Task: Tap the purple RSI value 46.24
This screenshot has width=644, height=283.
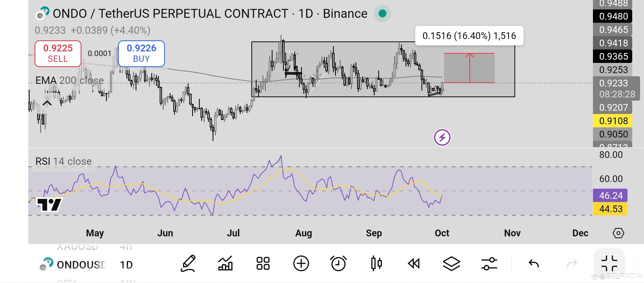Action: (x=610, y=195)
